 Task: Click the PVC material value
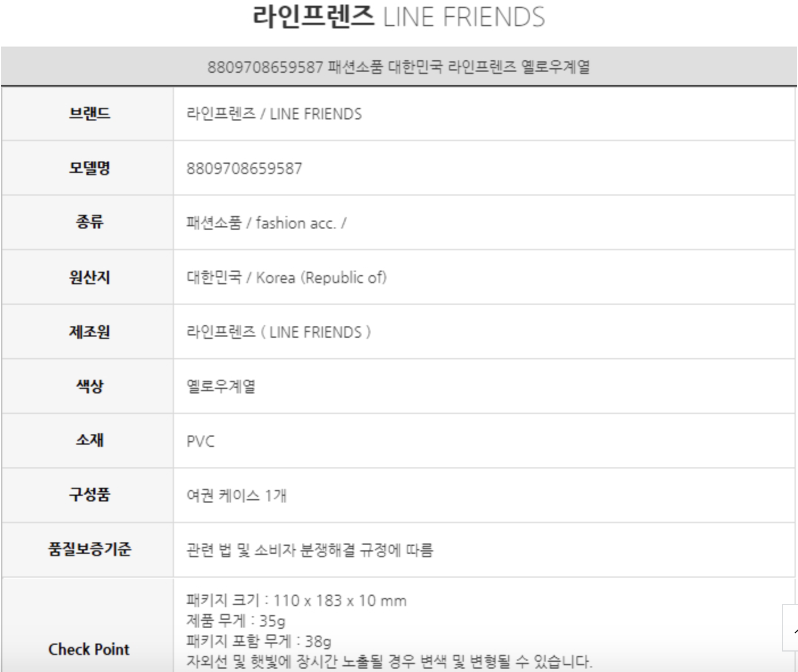pyautogui.click(x=201, y=441)
